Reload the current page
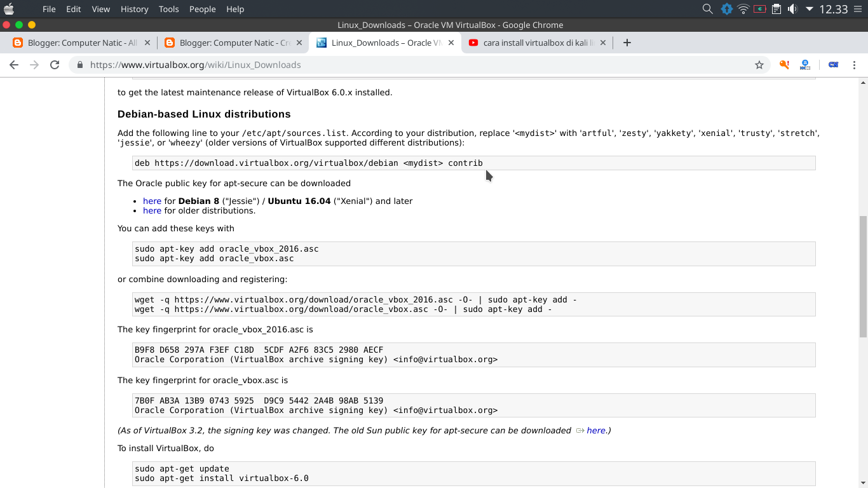The width and height of the screenshot is (868, 488). tap(55, 65)
